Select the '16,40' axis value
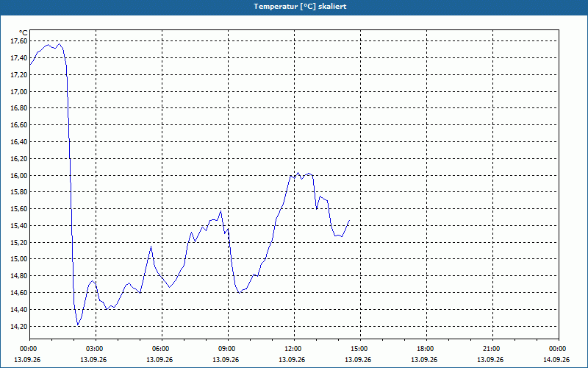This screenshot has height=368, width=588. (x=19, y=142)
